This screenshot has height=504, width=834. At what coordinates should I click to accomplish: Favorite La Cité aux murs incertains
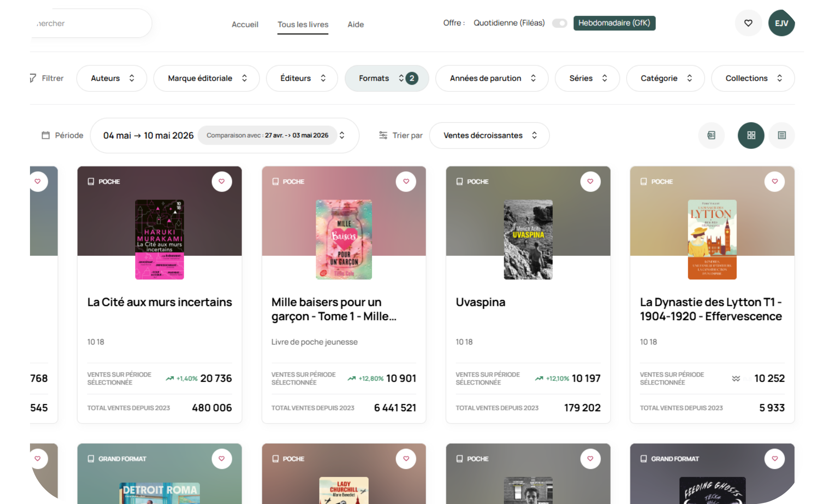point(222,181)
